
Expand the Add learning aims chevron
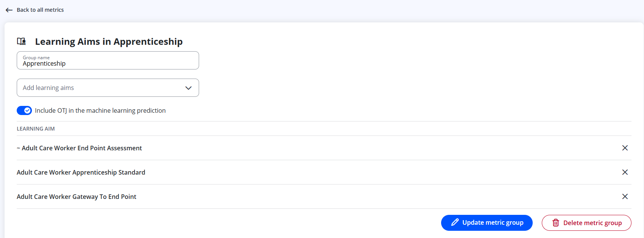click(x=188, y=88)
